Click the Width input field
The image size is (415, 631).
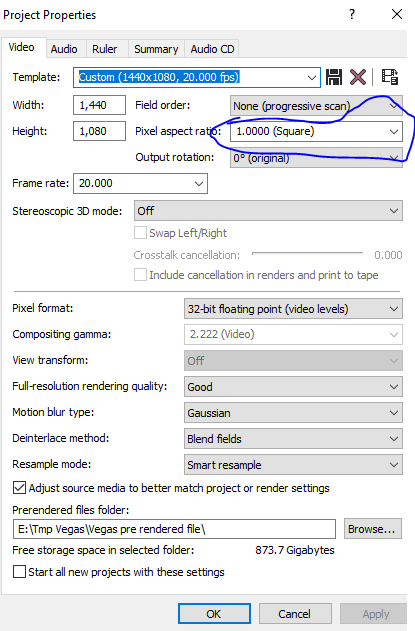click(x=99, y=105)
